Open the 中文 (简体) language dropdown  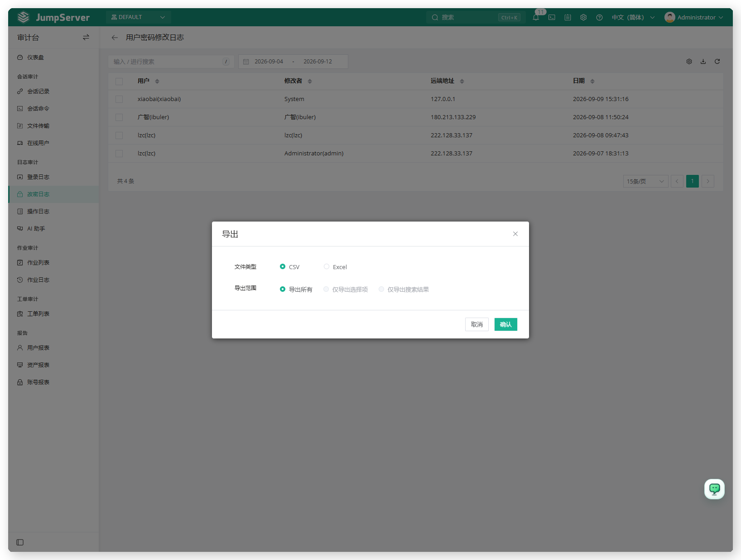point(633,17)
